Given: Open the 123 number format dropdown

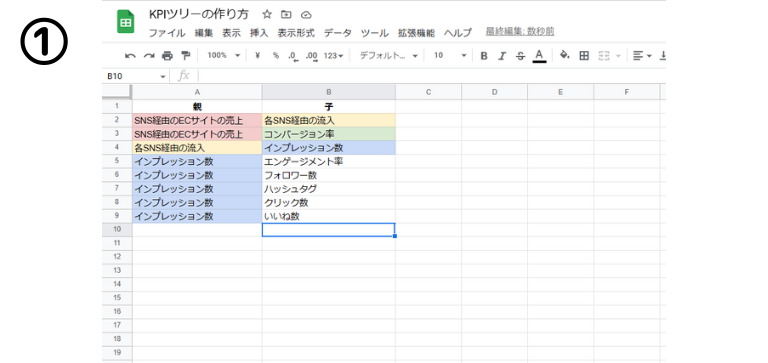Looking at the screenshot, I should (x=334, y=56).
